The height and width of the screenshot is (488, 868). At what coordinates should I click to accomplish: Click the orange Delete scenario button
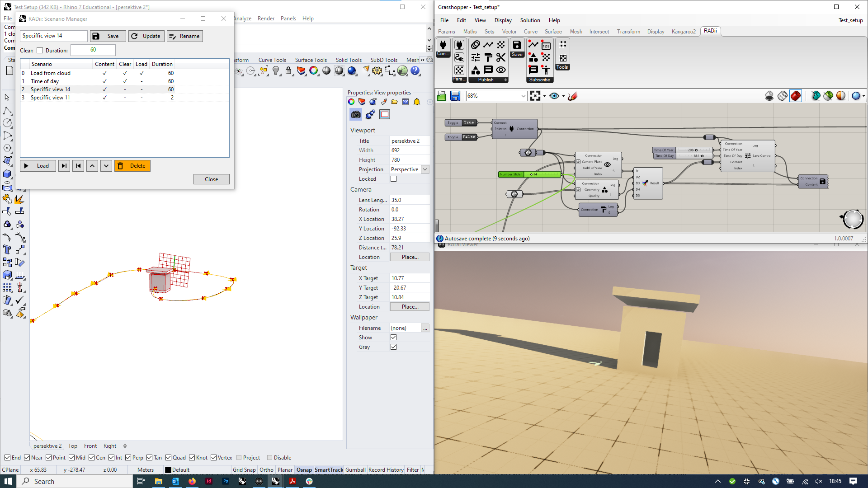click(x=132, y=166)
